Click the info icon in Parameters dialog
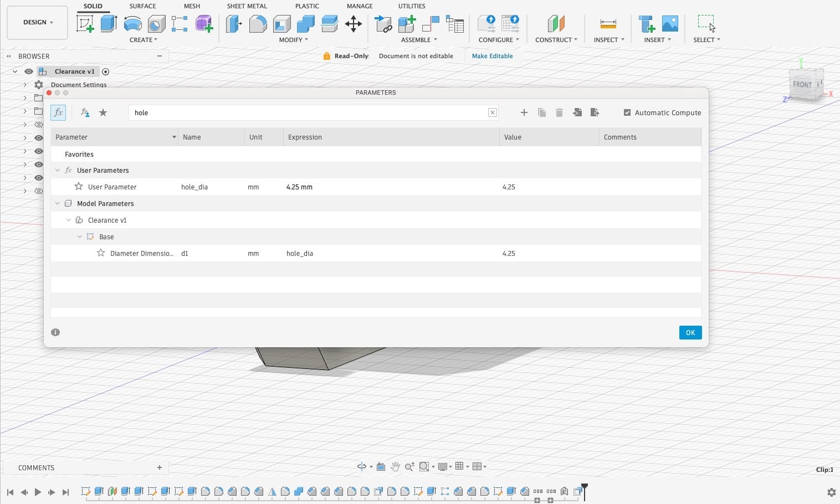This screenshot has width=840, height=504. tap(55, 332)
